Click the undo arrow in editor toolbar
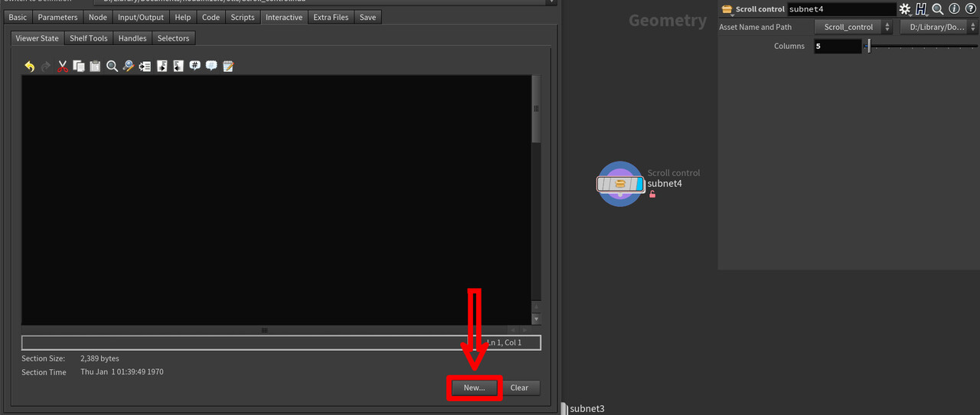The image size is (980, 415). point(29,67)
